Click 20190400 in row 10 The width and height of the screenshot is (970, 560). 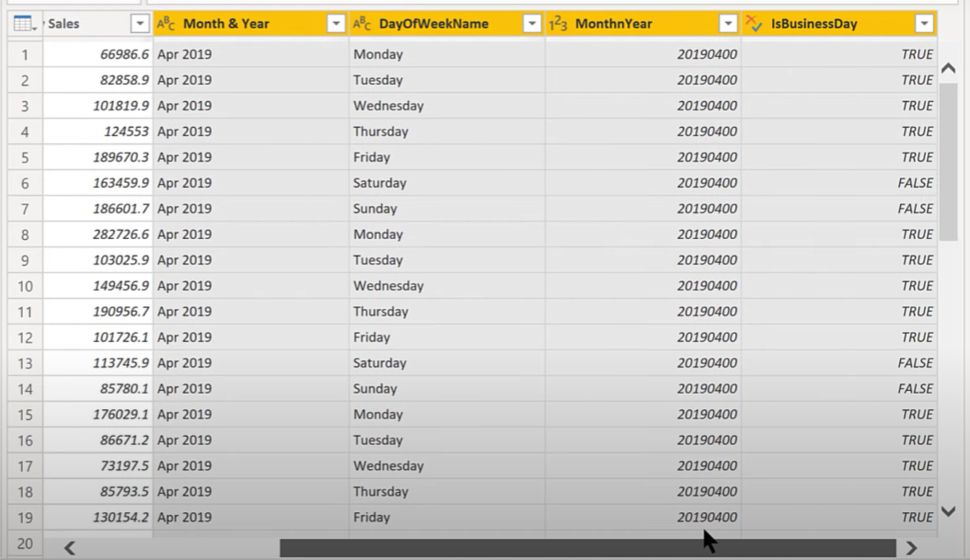707,286
